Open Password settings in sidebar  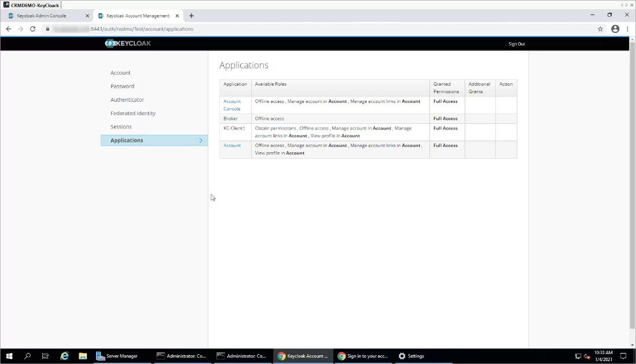122,86
